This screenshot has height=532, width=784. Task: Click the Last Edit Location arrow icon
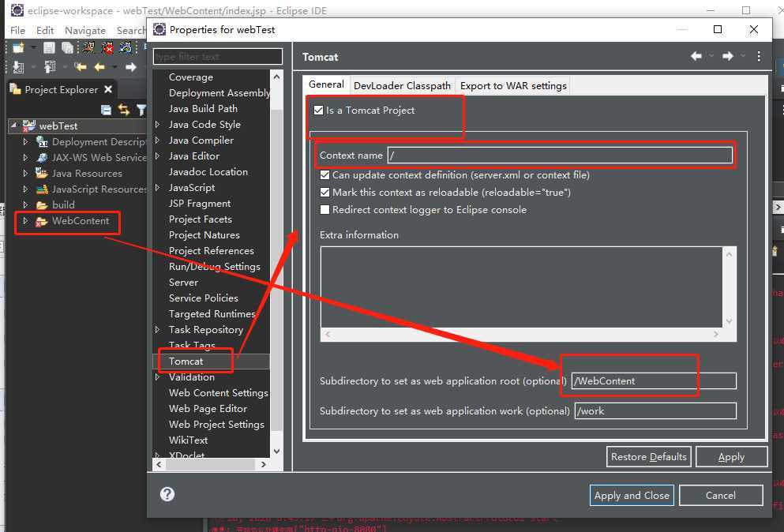pyautogui.click(x=81, y=66)
